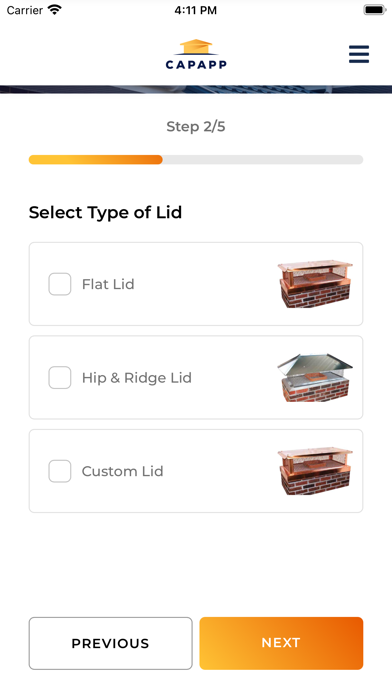Tap the Select Type of Lid heading
The image size is (392, 696).
[x=106, y=212]
